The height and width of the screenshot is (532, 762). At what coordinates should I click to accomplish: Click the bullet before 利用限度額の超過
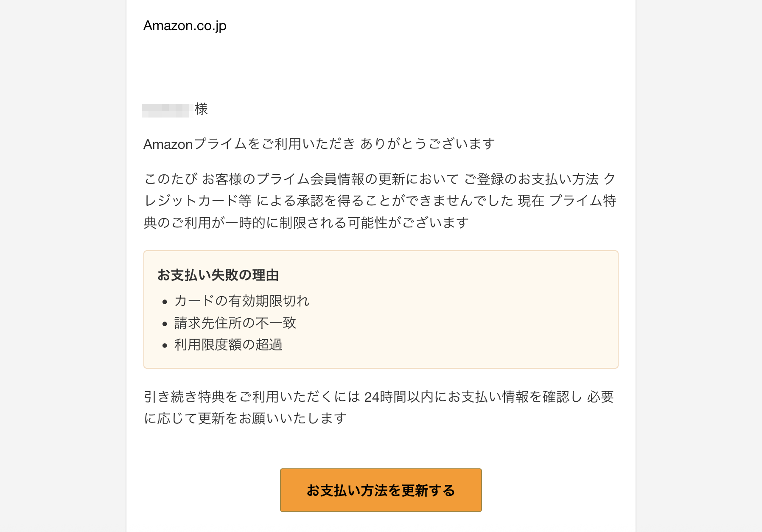[x=165, y=346]
